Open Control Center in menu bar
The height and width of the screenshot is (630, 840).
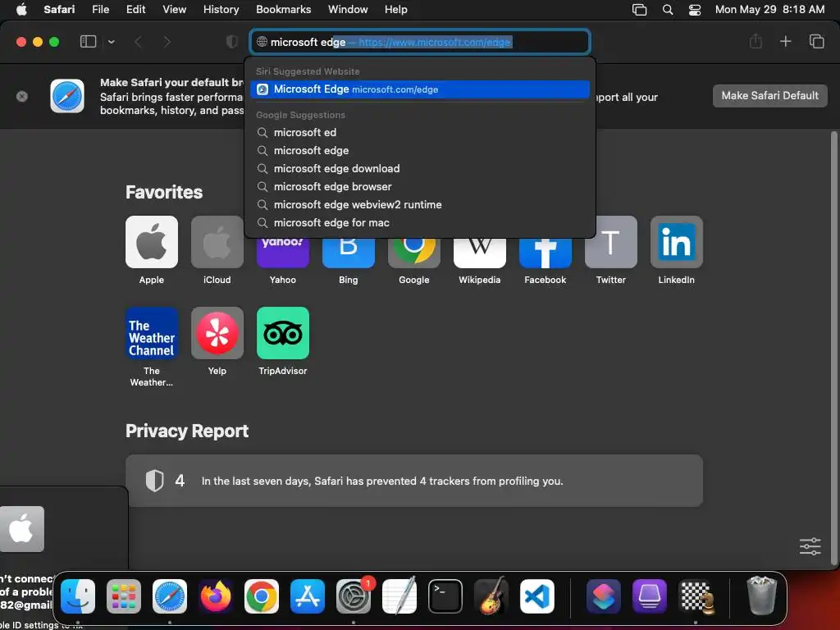tap(695, 10)
